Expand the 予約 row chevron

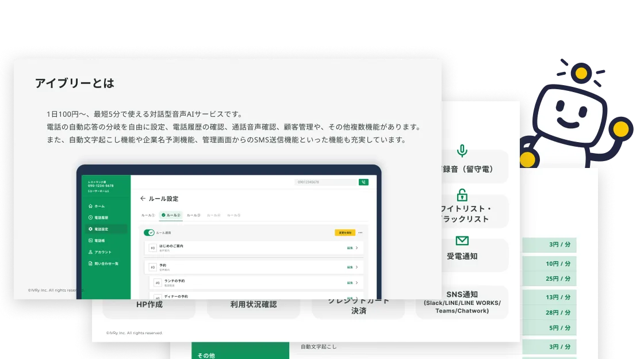356,267
